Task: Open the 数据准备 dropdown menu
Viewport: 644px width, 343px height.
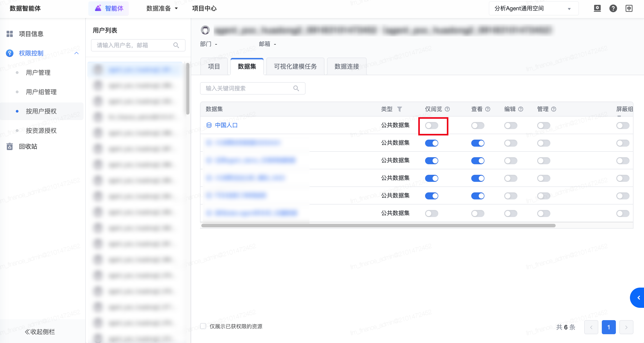Action: click(x=162, y=8)
